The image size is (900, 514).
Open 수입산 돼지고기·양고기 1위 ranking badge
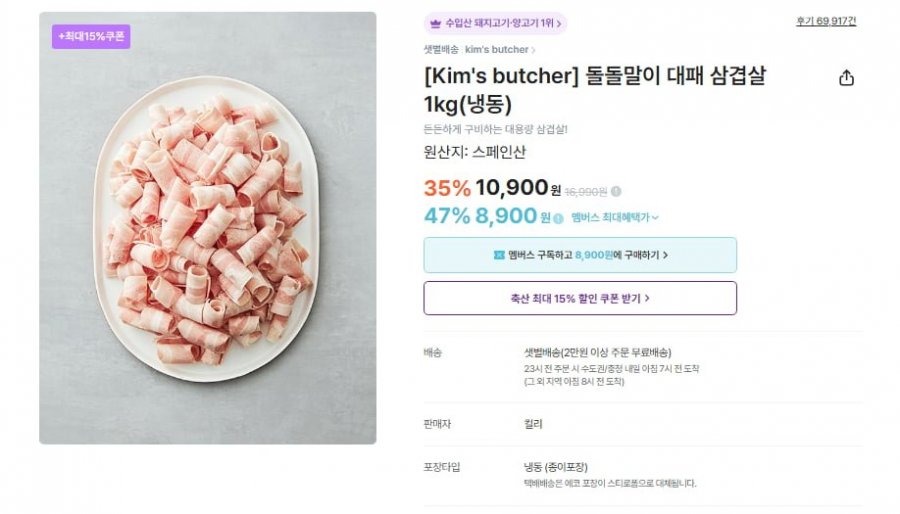point(495,23)
